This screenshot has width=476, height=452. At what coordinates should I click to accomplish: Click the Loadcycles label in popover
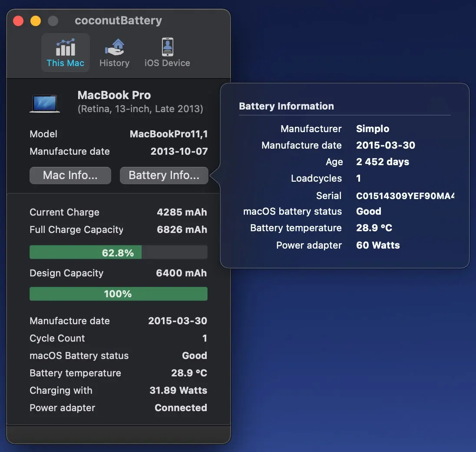pos(316,179)
